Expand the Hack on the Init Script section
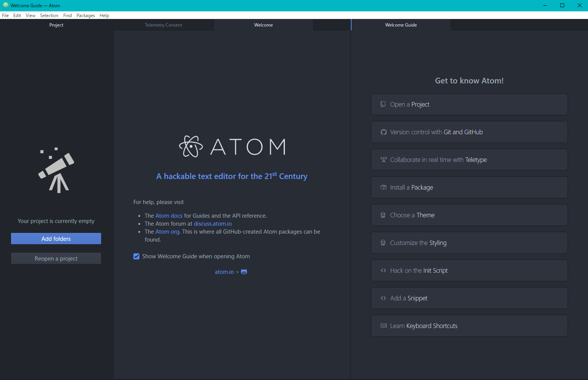This screenshot has height=380, width=588. pyautogui.click(x=469, y=270)
